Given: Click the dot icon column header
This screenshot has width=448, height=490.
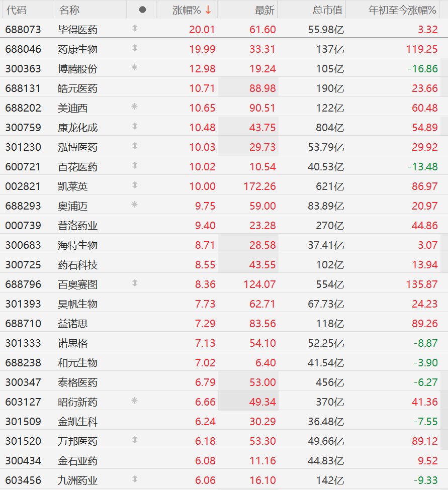Looking at the screenshot, I should 142,10.
